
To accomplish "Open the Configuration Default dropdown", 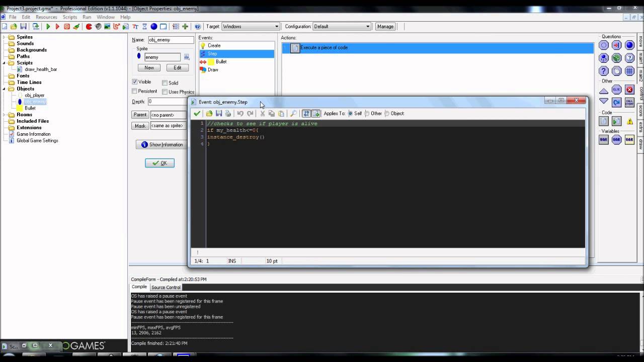I will pos(368,27).
